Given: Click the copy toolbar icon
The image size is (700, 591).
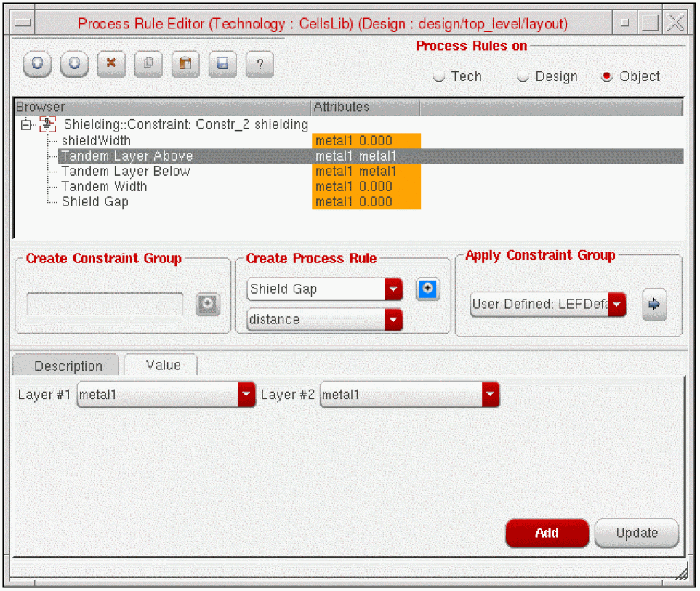Looking at the screenshot, I should point(148,64).
